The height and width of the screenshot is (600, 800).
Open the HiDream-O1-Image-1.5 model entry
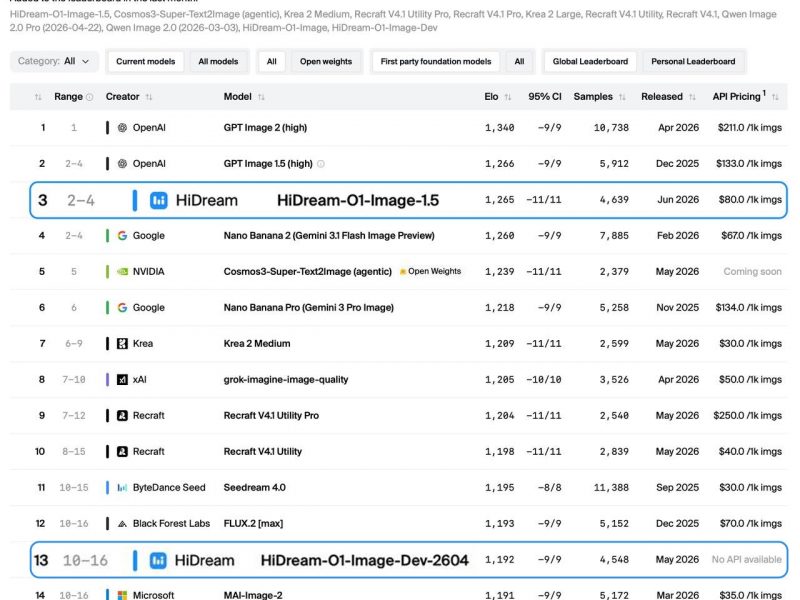(358, 200)
